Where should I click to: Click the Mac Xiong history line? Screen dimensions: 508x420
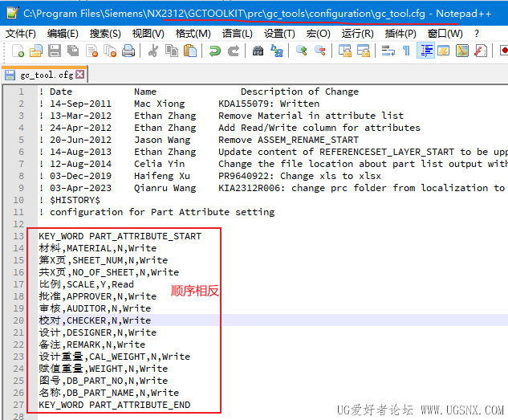click(x=179, y=104)
